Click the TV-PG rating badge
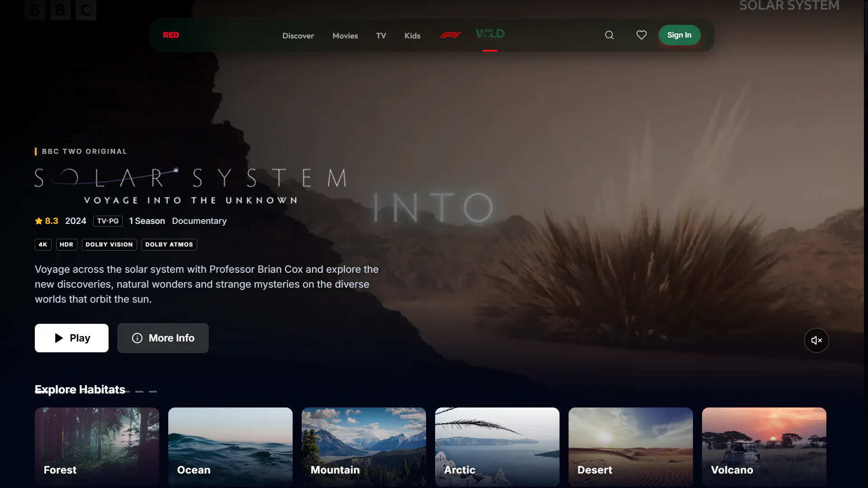Screen dimensions: 868x488 108,221
